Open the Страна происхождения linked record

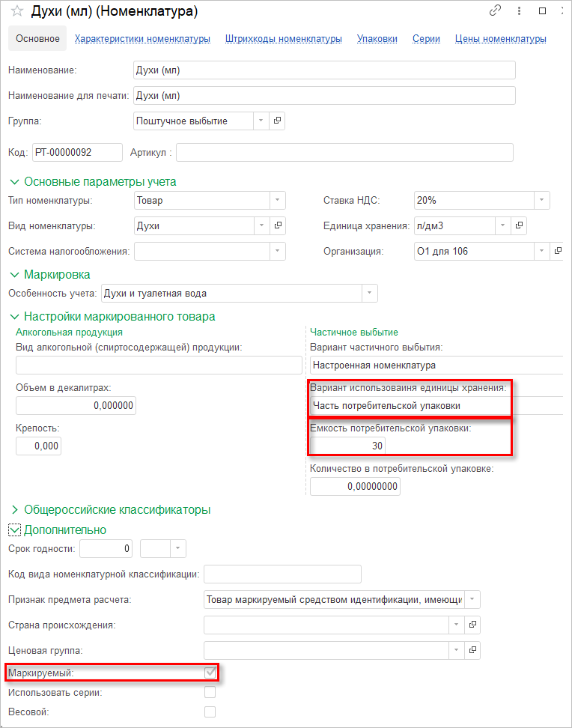point(472,625)
